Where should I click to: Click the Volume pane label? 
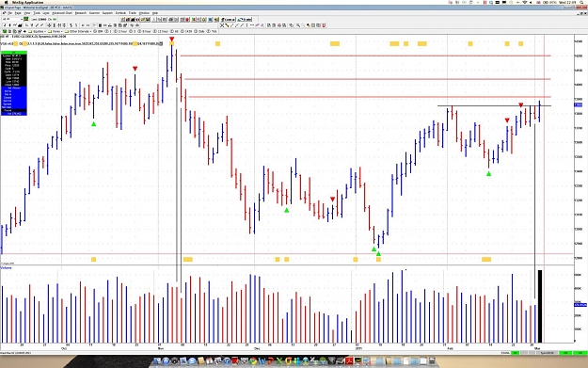[7, 268]
